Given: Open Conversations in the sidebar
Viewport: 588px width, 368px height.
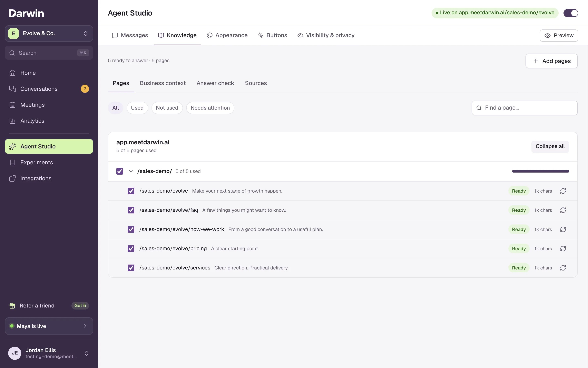Looking at the screenshot, I should coord(49,89).
